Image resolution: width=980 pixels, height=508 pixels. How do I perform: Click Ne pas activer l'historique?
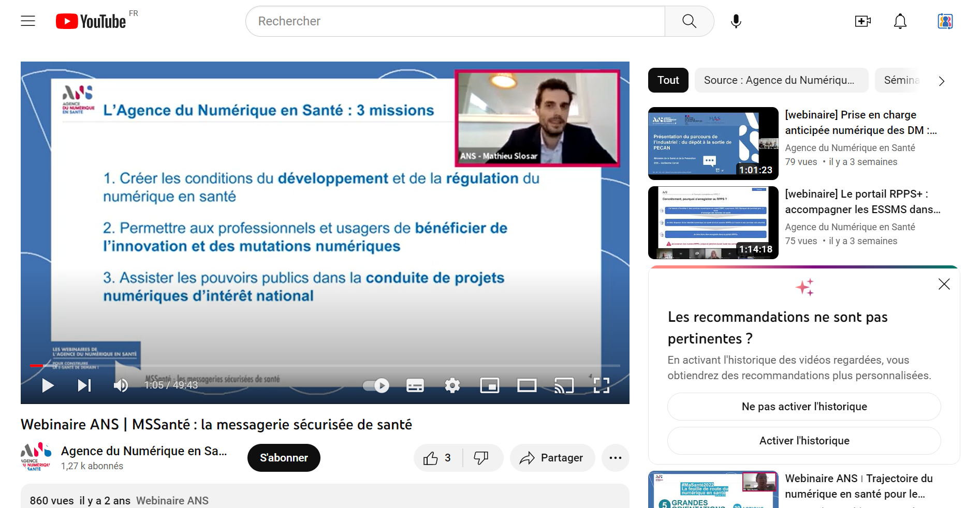pyautogui.click(x=804, y=407)
